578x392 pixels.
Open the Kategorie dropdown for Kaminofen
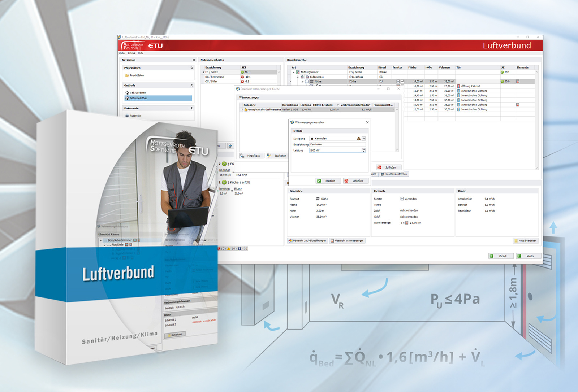click(x=363, y=139)
